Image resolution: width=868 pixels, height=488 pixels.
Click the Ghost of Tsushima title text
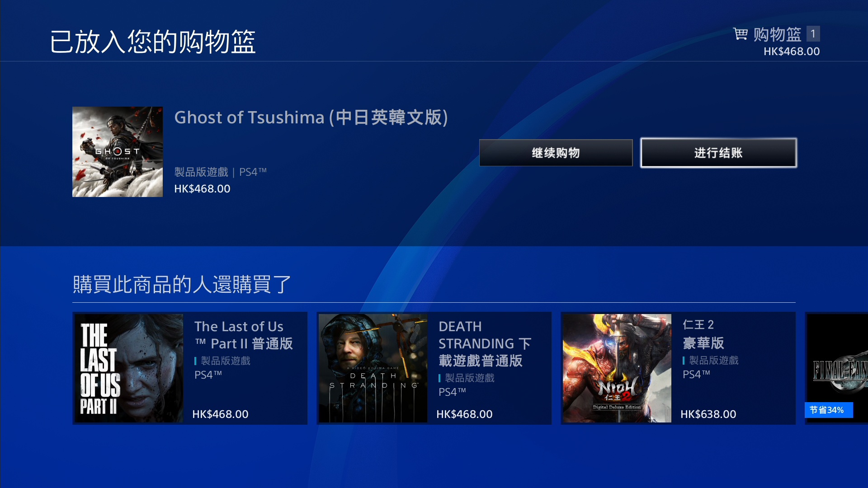point(311,117)
